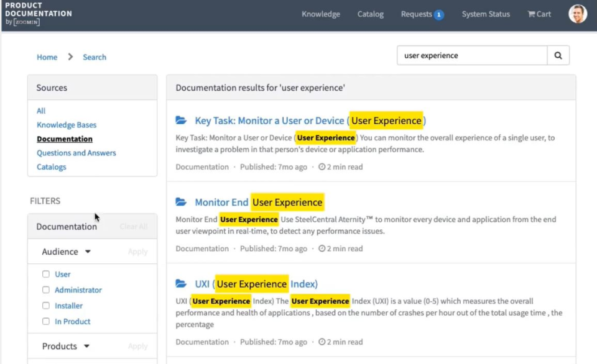Screen dimensions: 597x364
Task: Check the Installer filter option
Action: (x=47, y=306)
